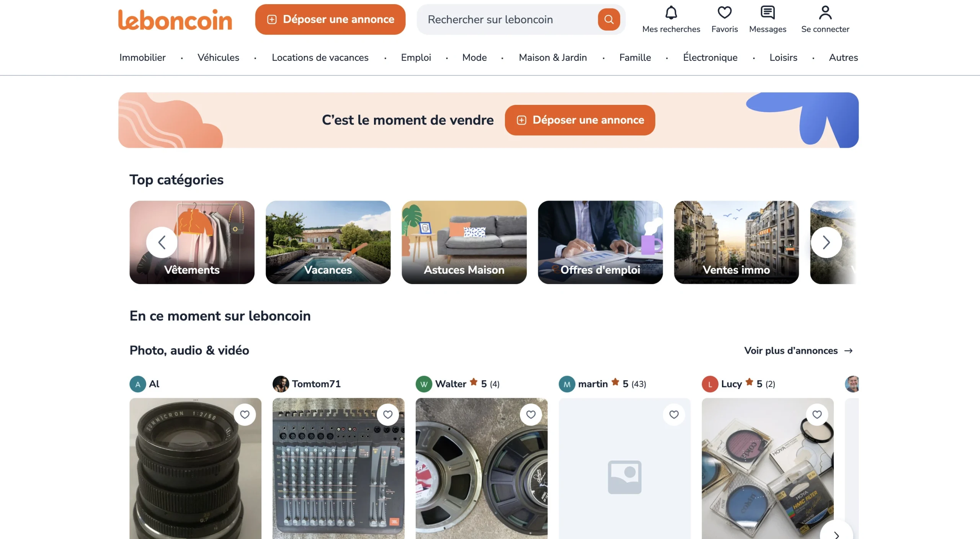Open Messages chat icon

click(767, 13)
